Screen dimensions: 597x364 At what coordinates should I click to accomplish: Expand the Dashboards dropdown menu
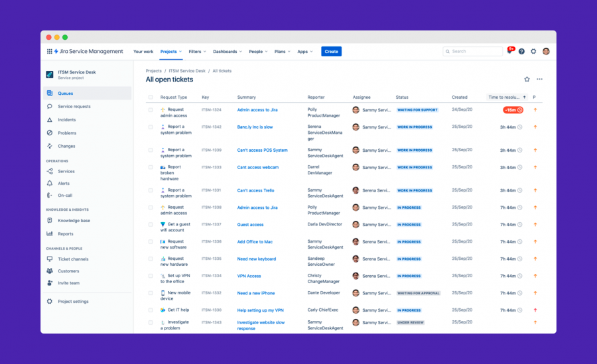click(228, 52)
